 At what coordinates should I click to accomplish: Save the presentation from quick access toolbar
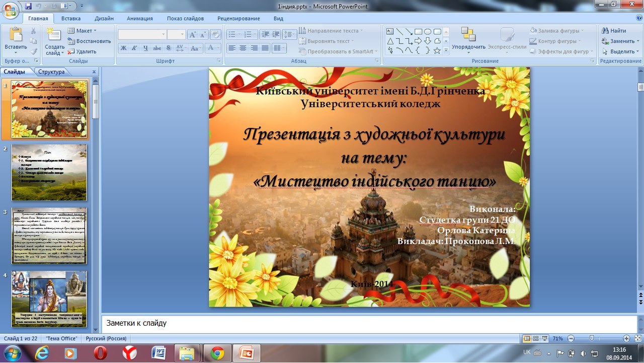point(28,7)
